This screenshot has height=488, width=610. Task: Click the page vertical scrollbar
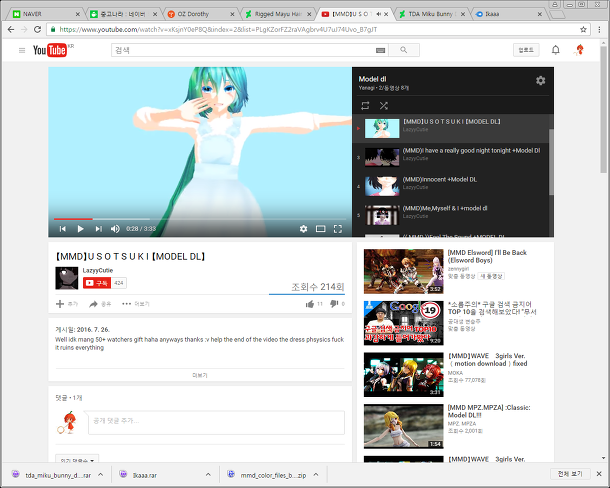click(x=603, y=109)
